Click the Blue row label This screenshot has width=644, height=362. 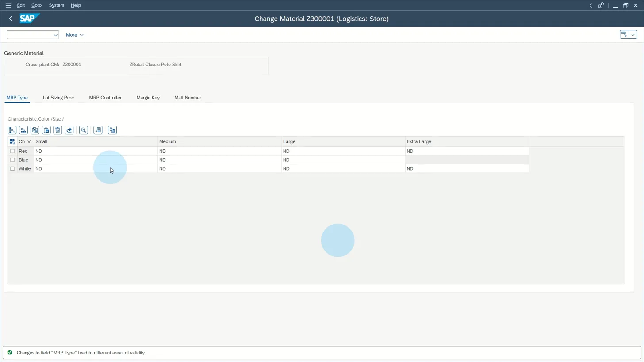coord(23,160)
